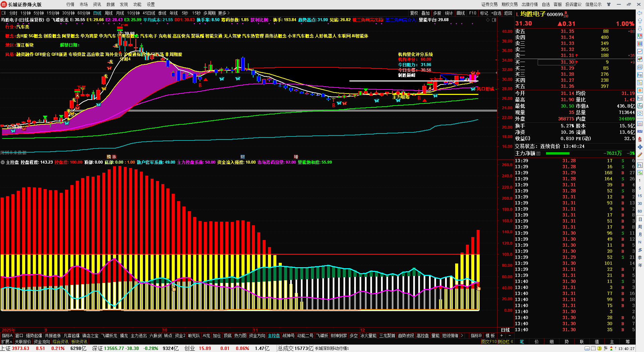Toggle the 统计 statistics option
The image size is (644, 352).
point(449,13)
